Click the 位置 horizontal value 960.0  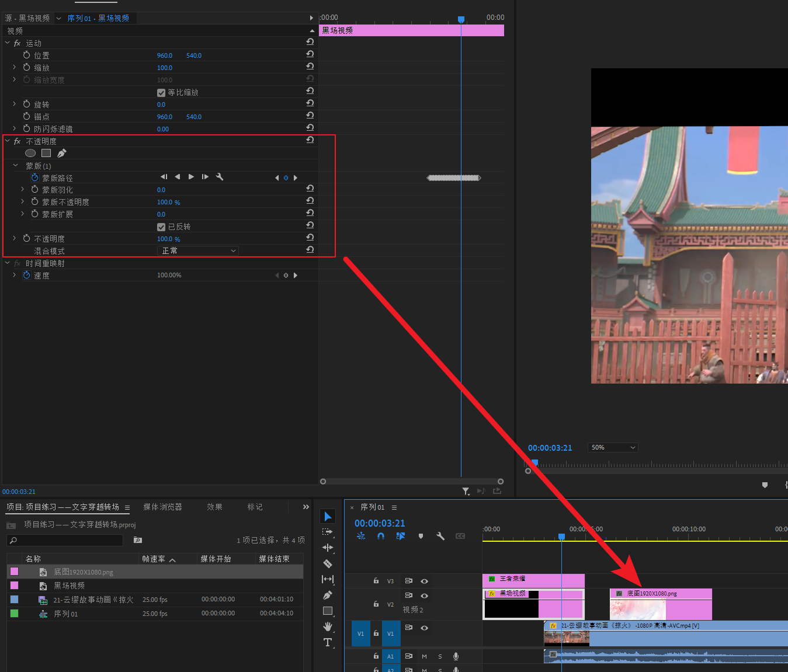(164, 55)
